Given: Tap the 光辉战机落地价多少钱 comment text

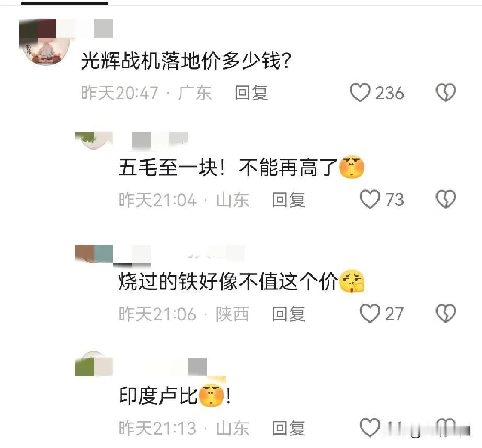Looking at the screenshot, I should click(186, 61).
